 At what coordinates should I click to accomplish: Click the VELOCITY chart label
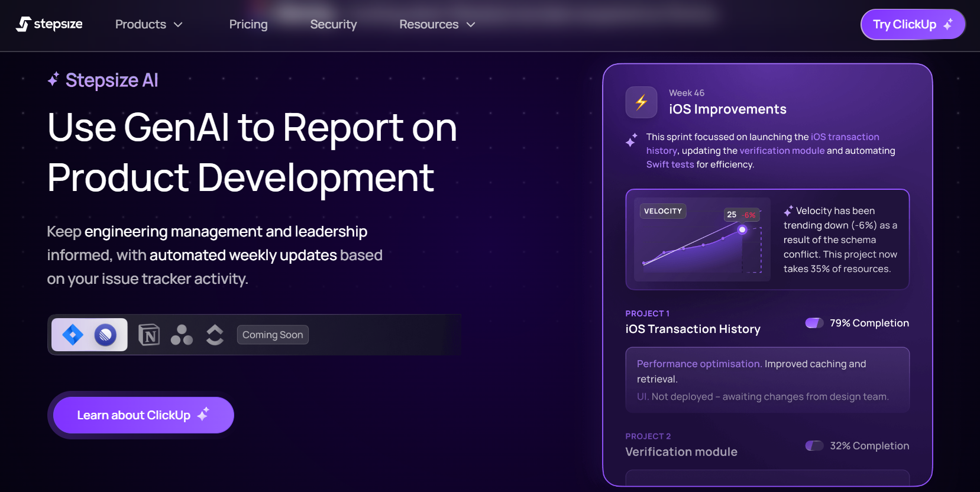(x=662, y=211)
